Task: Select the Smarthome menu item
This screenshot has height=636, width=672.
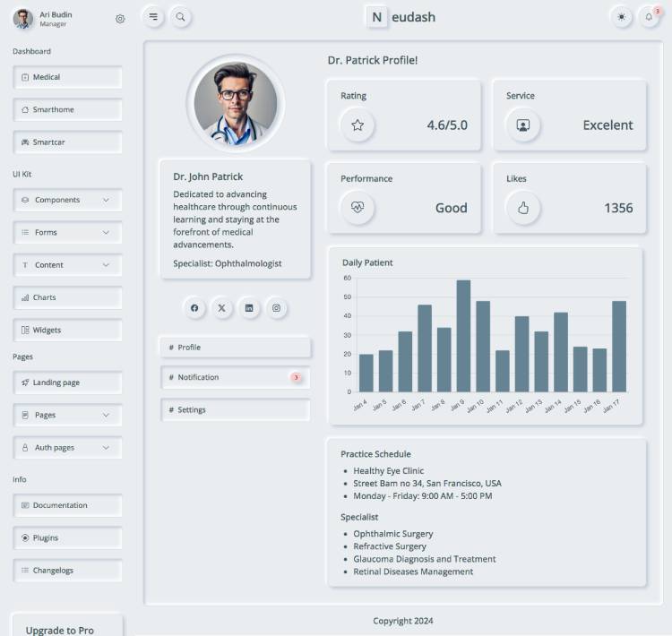Action: pyautogui.click(x=67, y=110)
